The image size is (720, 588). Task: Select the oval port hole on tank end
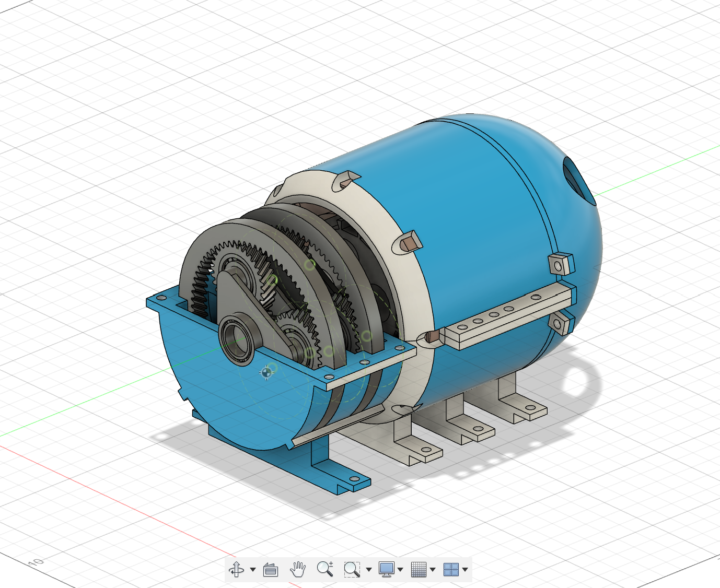[579, 181]
